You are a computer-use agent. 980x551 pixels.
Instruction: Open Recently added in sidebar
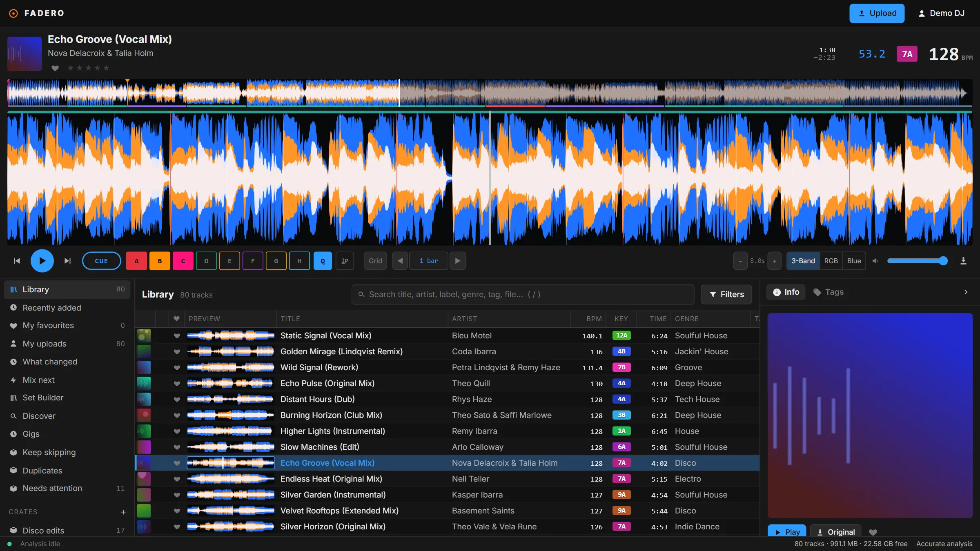pyautogui.click(x=67, y=308)
